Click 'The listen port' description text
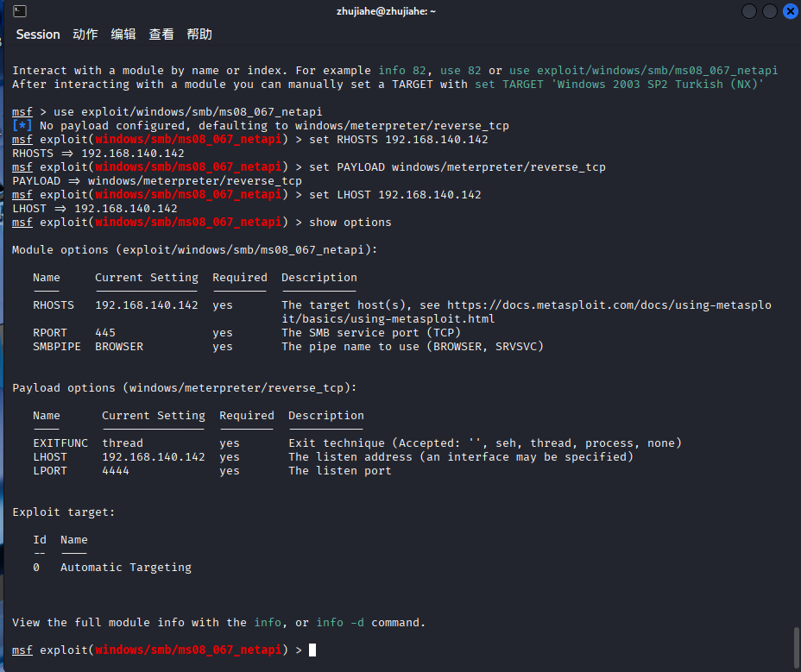801x672 pixels. [x=340, y=470]
